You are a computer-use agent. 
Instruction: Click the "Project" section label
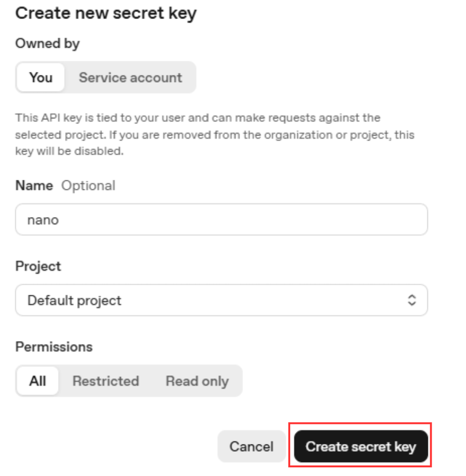(x=38, y=266)
